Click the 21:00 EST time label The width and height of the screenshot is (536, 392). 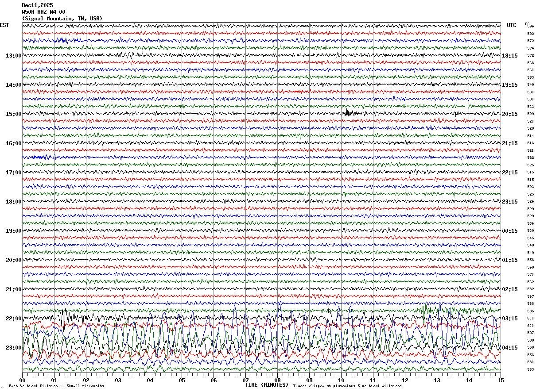click(13, 289)
